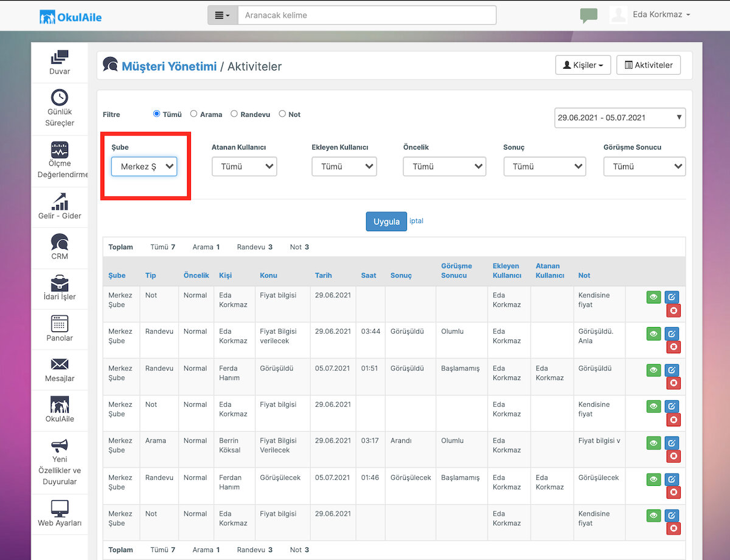Expand the Kişiler dropdown button
This screenshot has height=560, width=730.
pos(583,65)
